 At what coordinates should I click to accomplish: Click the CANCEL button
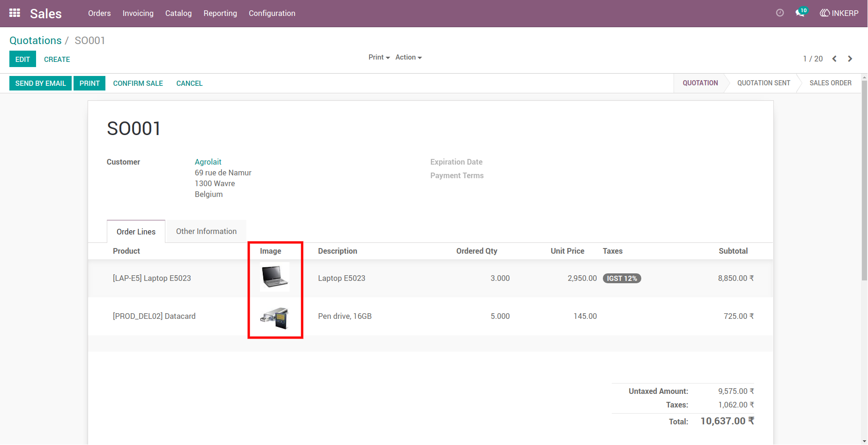(x=189, y=83)
